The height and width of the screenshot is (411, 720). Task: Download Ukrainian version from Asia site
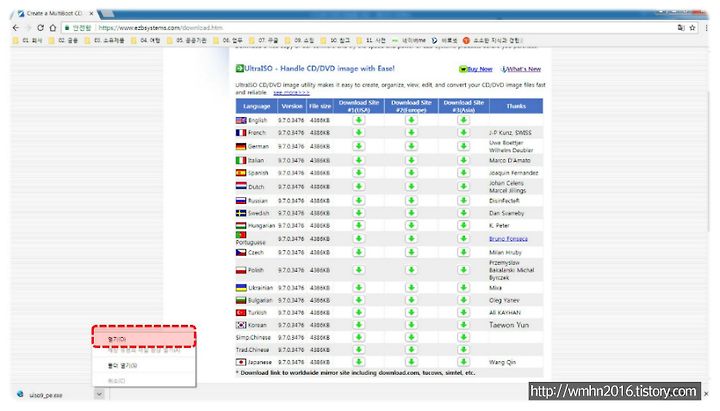click(463, 287)
